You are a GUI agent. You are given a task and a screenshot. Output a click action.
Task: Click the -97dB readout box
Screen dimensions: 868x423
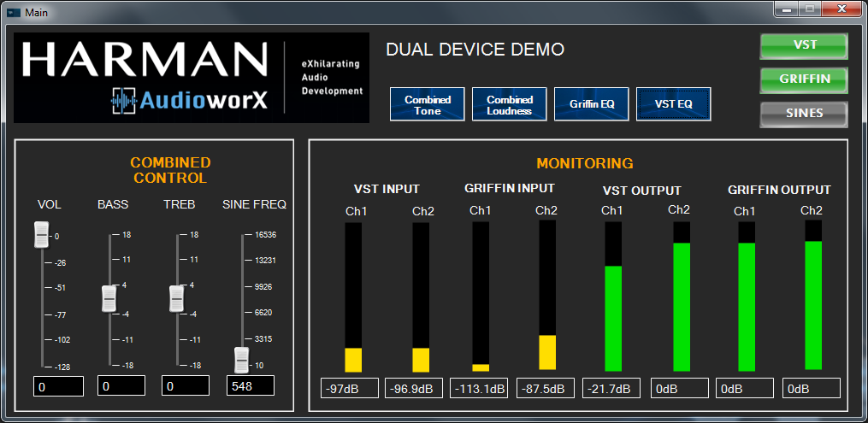pos(349,388)
